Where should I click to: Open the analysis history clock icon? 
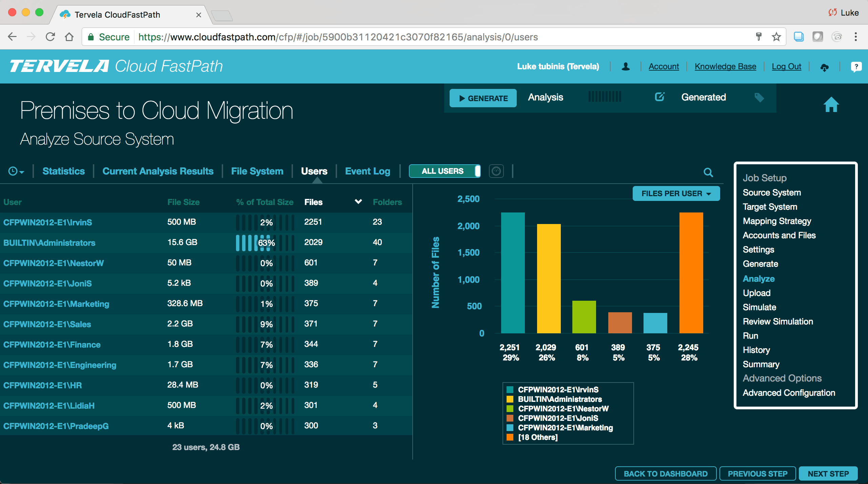(x=12, y=171)
